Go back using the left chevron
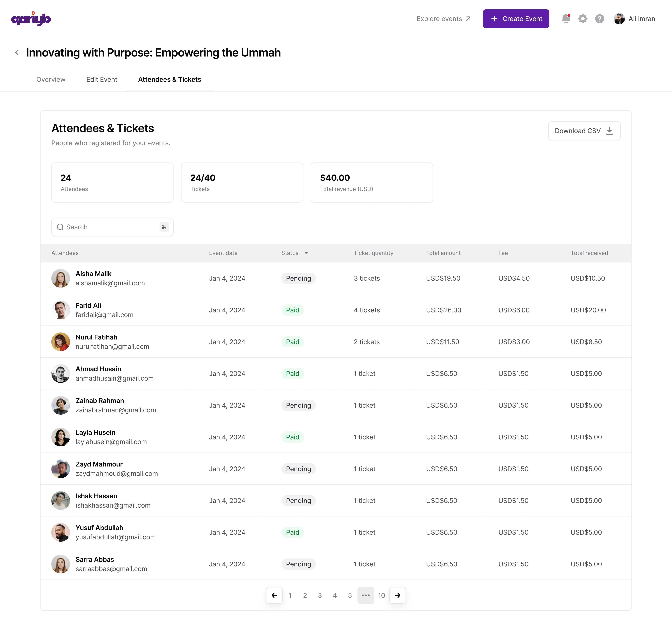 coord(17,52)
